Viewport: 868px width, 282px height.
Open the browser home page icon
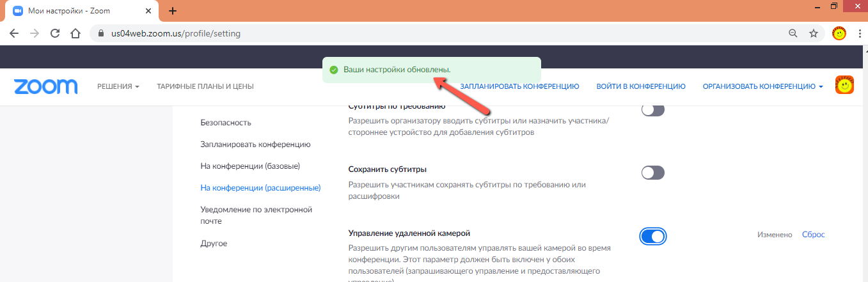click(75, 33)
